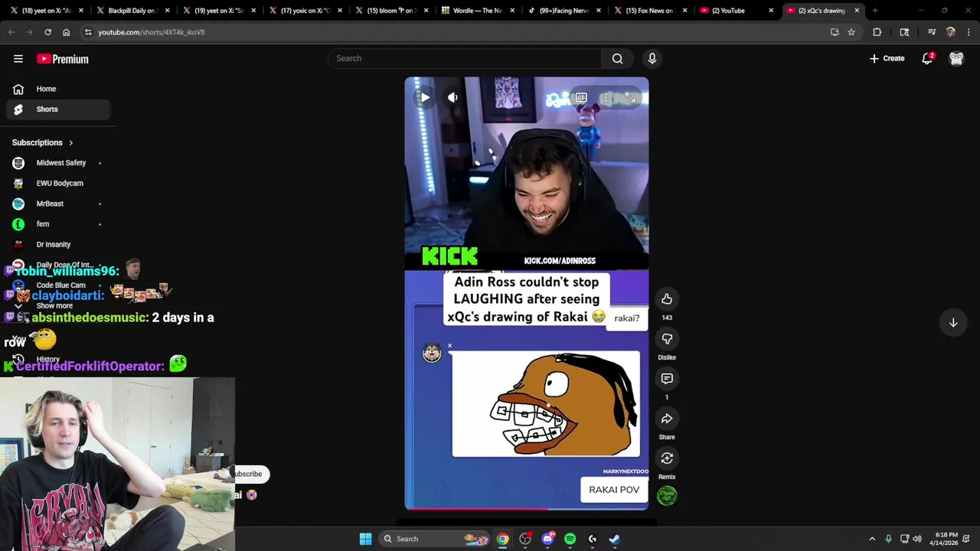Open Dr Insanity channel subscription
Screen dimensions: 980x551
point(58,245)
